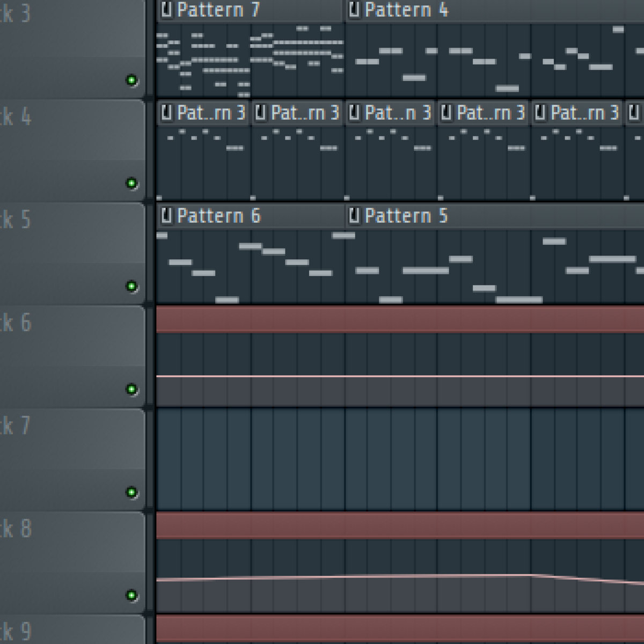This screenshot has width=644, height=644.
Task: Open the Pattern 7 clip menu icon
Action: (166, 10)
